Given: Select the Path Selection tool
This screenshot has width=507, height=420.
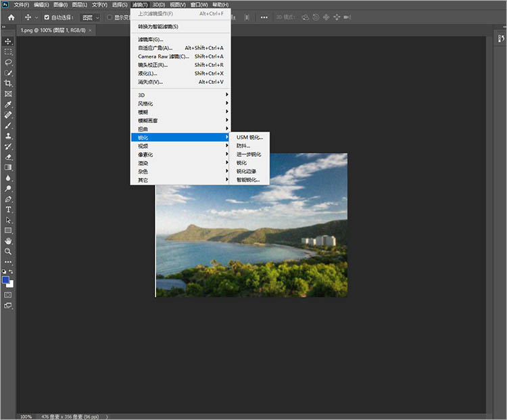Looking at the screenshot, I should 8,220.
